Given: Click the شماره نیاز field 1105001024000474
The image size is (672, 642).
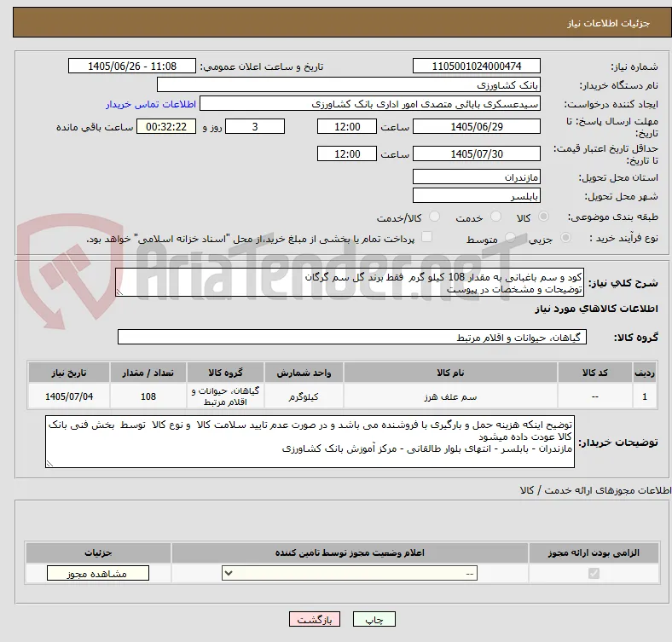Looking at the screenshot, I should (x=476, y=67).
